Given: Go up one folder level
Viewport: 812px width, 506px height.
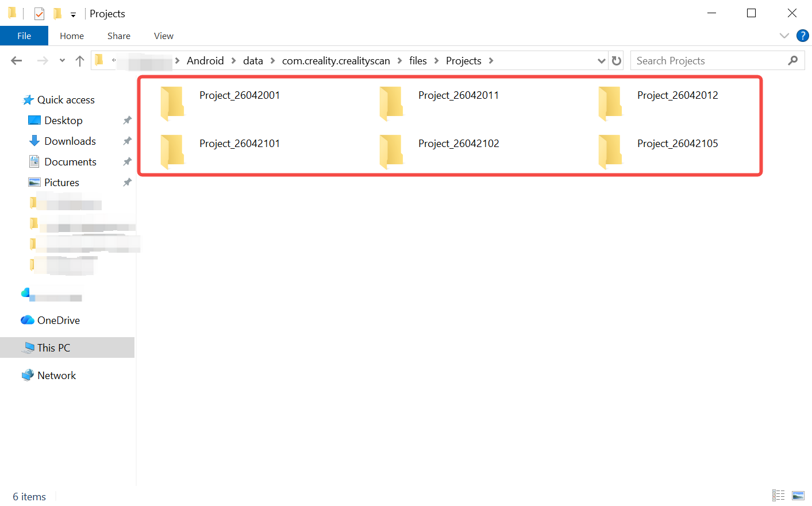Looking at the screenshot, I should 80,61.
